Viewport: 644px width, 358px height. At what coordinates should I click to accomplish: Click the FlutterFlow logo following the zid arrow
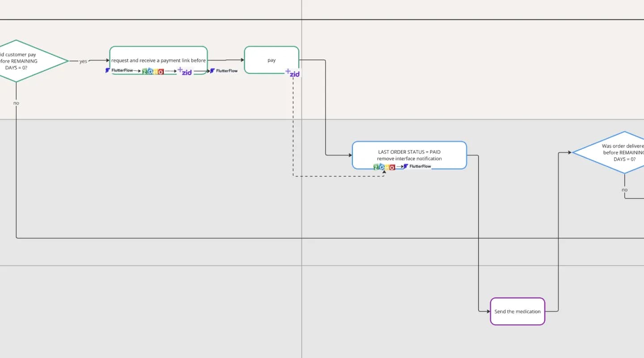[224, 71]
